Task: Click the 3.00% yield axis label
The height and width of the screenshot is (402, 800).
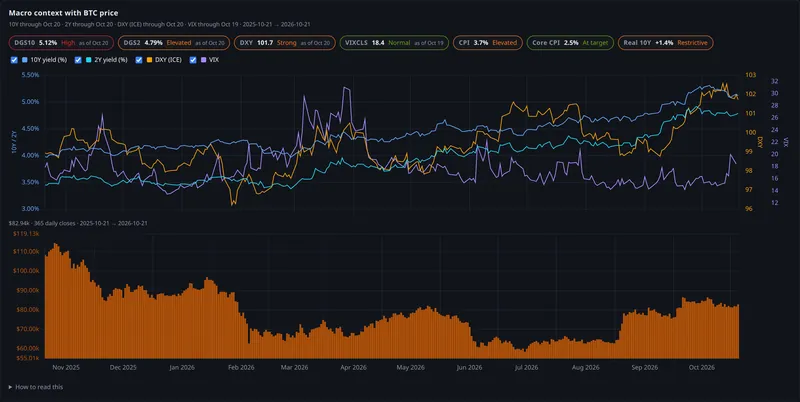Action: [30, 209]
